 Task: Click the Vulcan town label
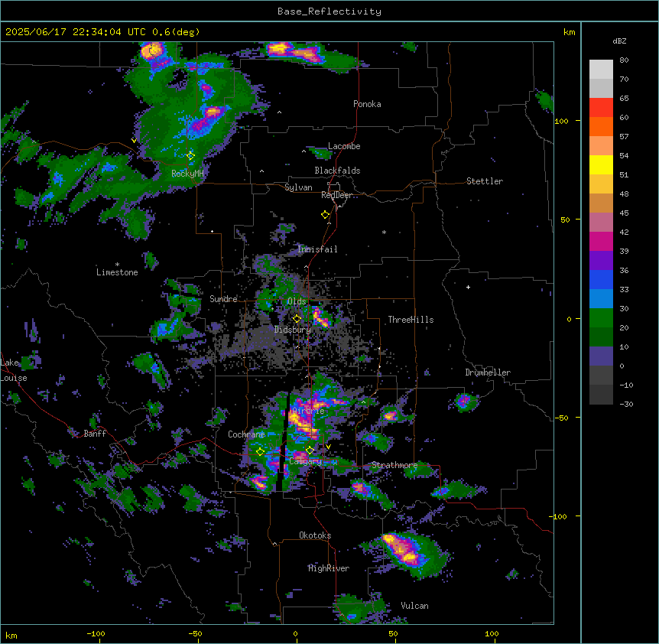point(414,606)
